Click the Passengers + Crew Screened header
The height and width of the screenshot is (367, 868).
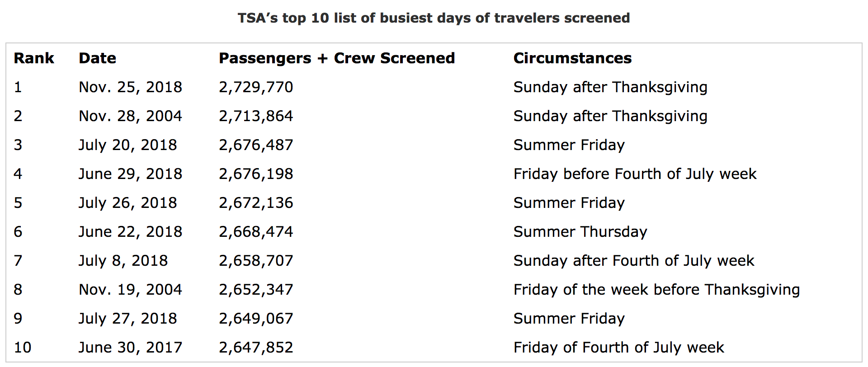(336, 58)
